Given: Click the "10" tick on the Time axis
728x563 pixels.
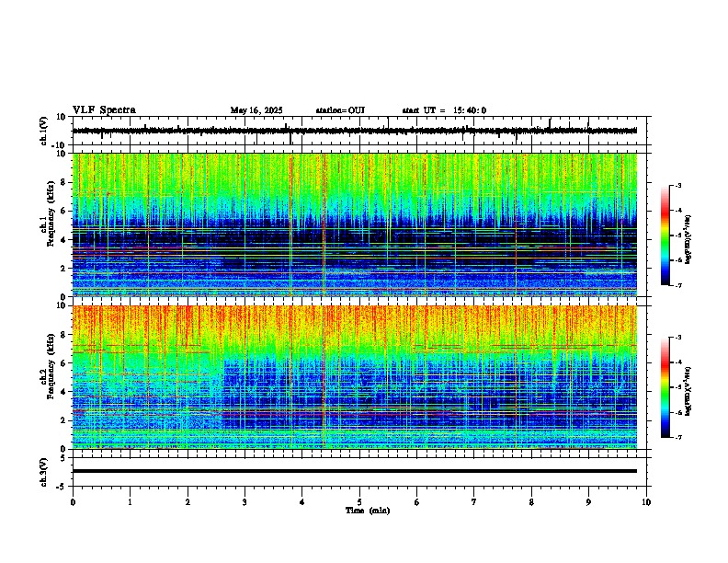Looking at the screenshot, I should (x=646, y=502).
